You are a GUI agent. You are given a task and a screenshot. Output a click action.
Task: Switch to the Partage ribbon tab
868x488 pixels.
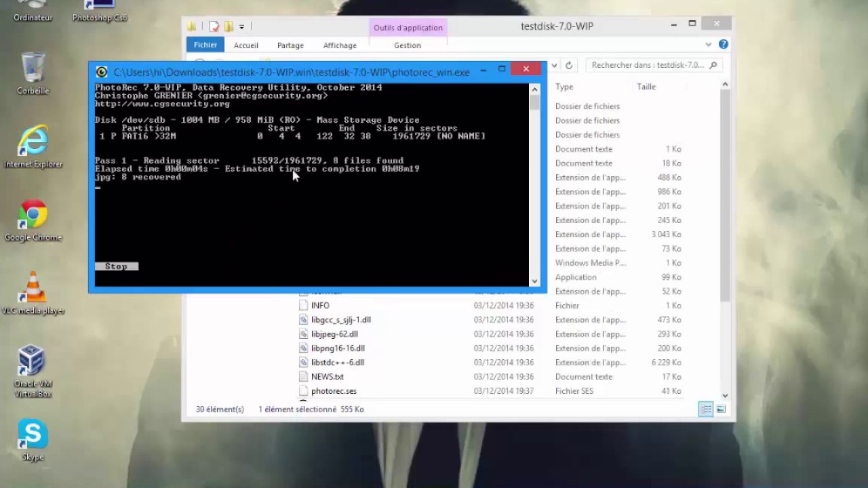[x=290, y=45]
